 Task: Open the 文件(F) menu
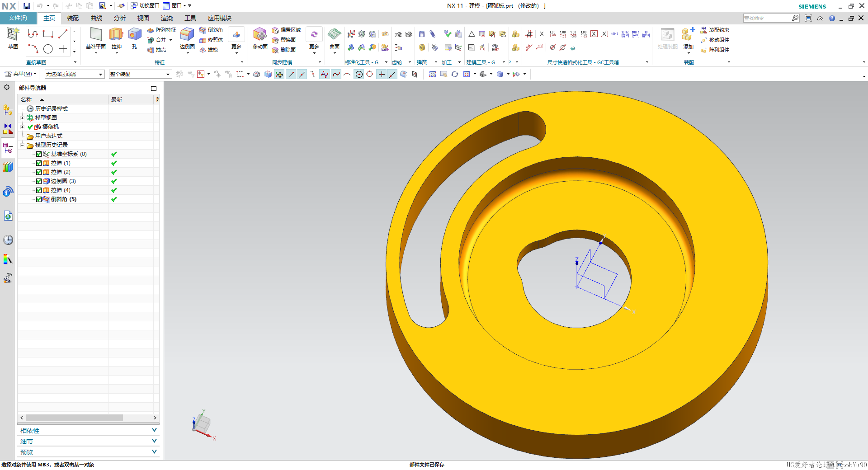tap(18, 18)
